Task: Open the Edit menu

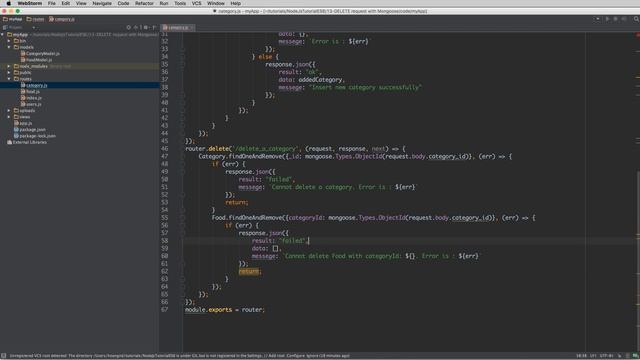Action: point(65,3)
